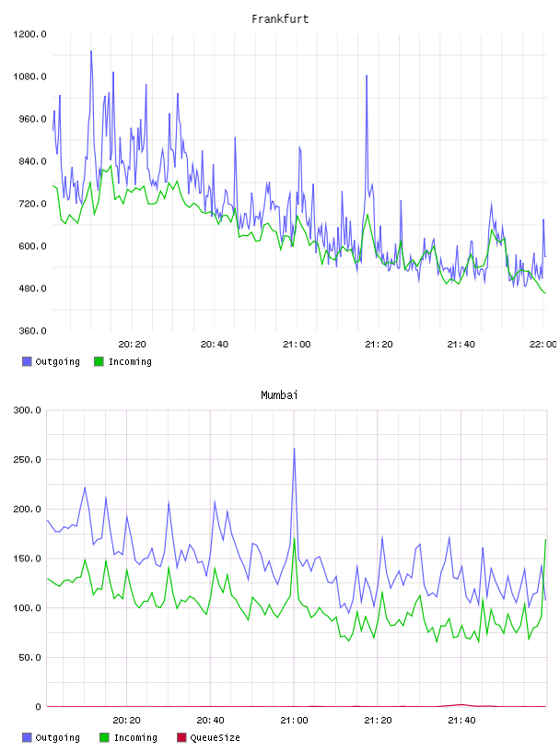Click the 21:40 time label on Mumbai chart
560x752 pixels.
(461, 721)
